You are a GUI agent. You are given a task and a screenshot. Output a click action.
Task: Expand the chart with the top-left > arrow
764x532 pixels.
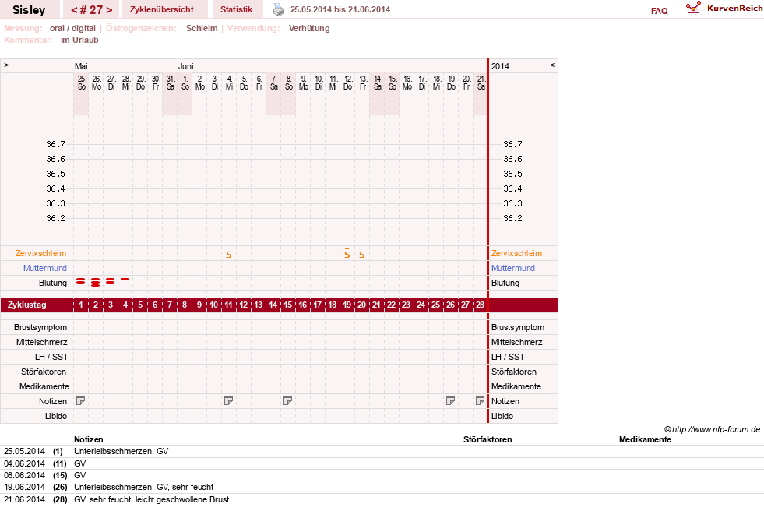coord(6,65)
